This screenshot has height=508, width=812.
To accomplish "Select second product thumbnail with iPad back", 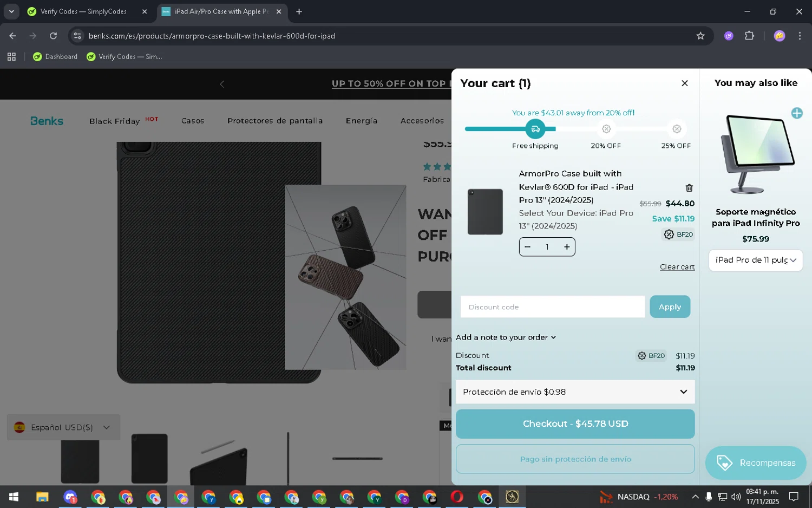I will pyautogui.click(x=149, y=458).
